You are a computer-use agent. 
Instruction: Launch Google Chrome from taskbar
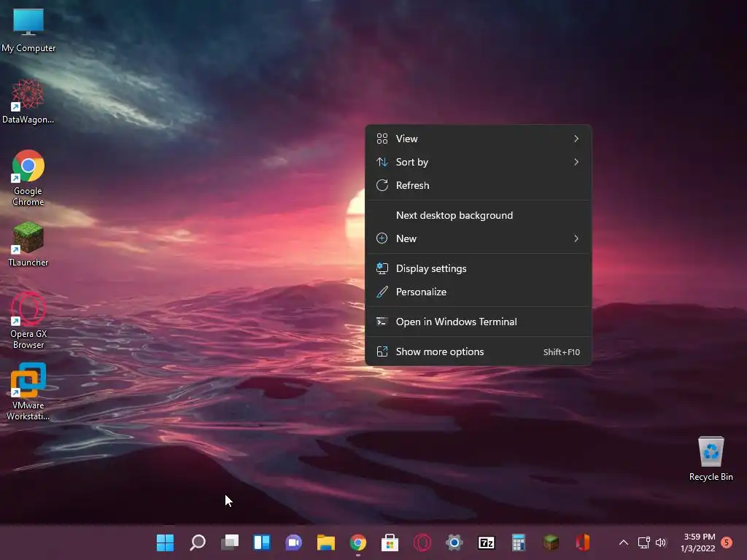click(x=357, y=542)
